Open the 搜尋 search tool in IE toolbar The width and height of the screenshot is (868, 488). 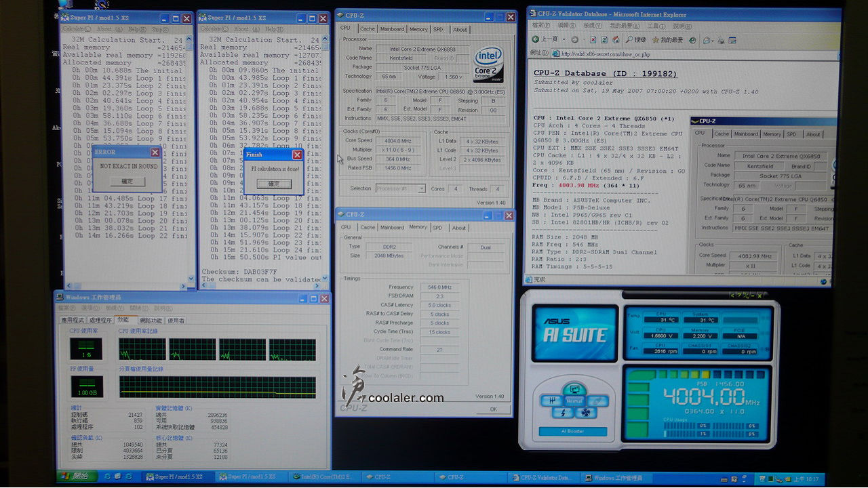pos(635,40)
